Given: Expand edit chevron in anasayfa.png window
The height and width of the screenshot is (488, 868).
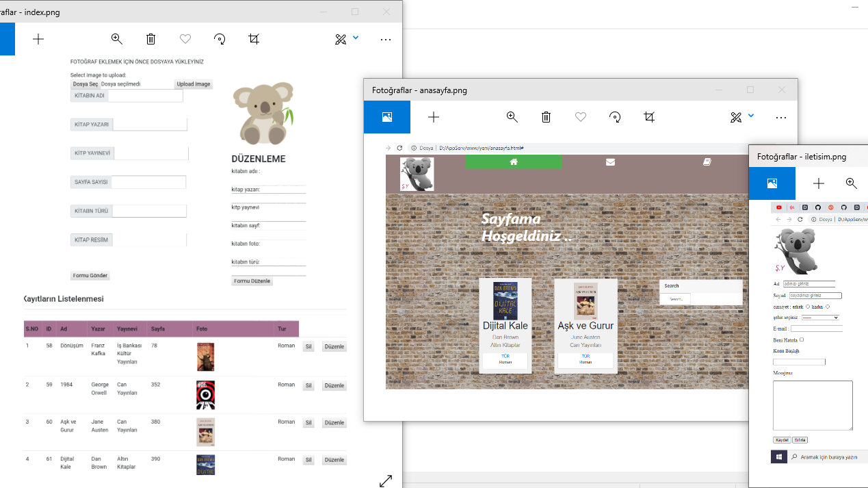Looking at the screenshot, I should [751, 116].
